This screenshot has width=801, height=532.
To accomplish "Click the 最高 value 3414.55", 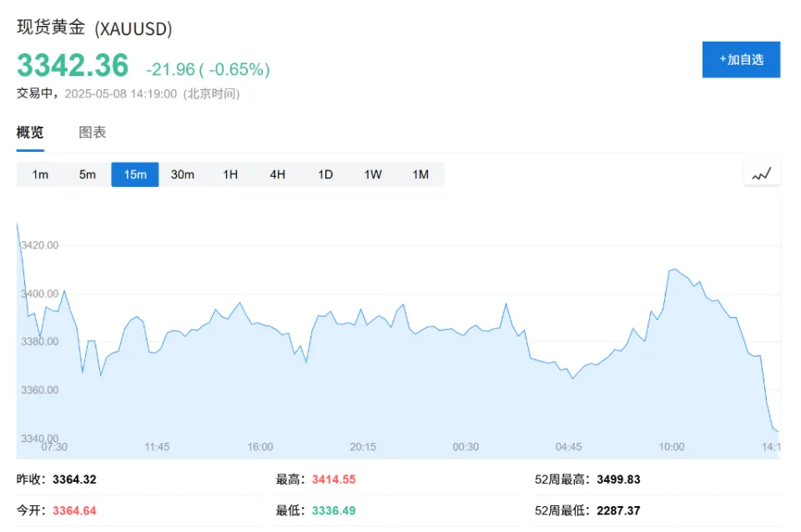I will 334,479.
